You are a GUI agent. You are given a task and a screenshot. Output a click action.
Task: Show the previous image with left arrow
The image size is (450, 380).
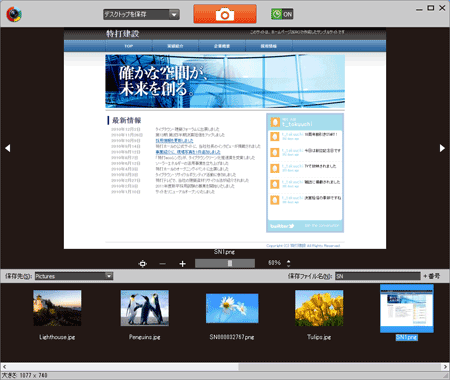tap(8, 148)
